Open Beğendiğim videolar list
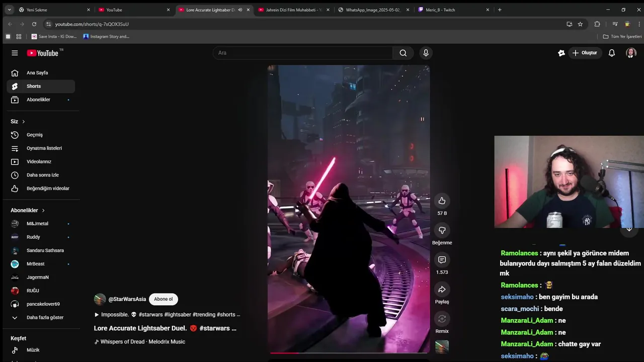The height and width of the screenshot is (362, 644). 41,189
